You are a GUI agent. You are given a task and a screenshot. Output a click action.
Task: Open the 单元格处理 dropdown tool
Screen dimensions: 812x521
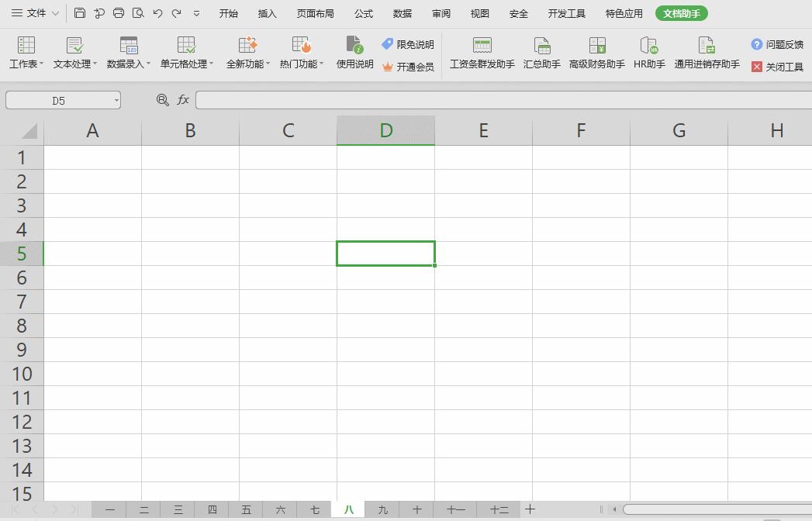(186, 52)
